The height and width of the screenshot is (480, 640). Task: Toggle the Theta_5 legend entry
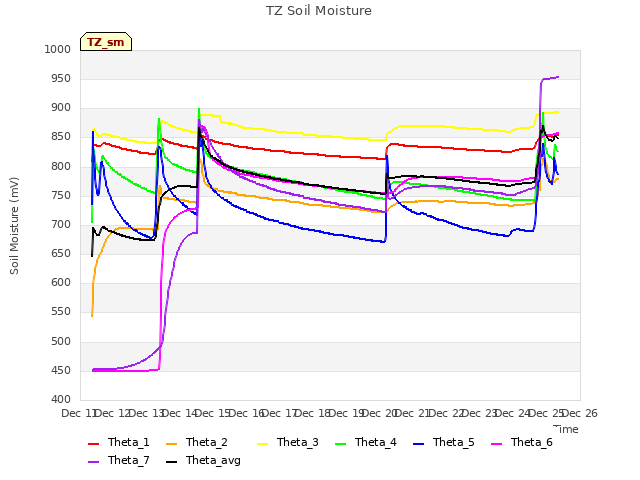point(444,442)
